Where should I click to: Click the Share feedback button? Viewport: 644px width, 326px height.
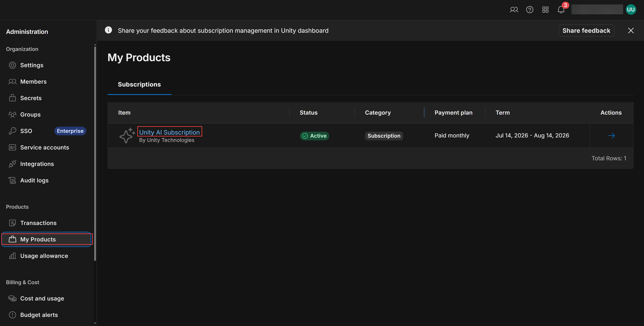(x=586, y=31)
